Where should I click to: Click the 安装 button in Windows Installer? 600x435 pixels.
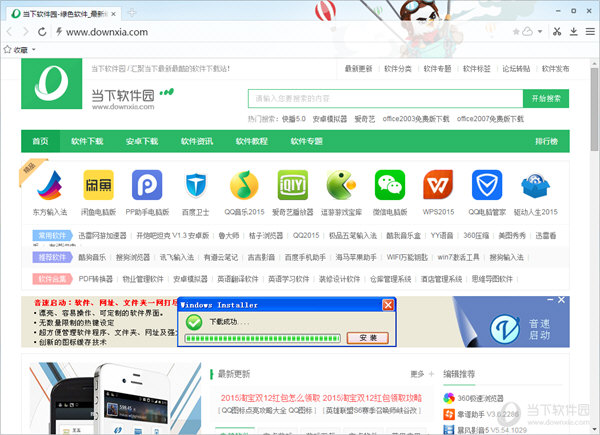(368, 338)
